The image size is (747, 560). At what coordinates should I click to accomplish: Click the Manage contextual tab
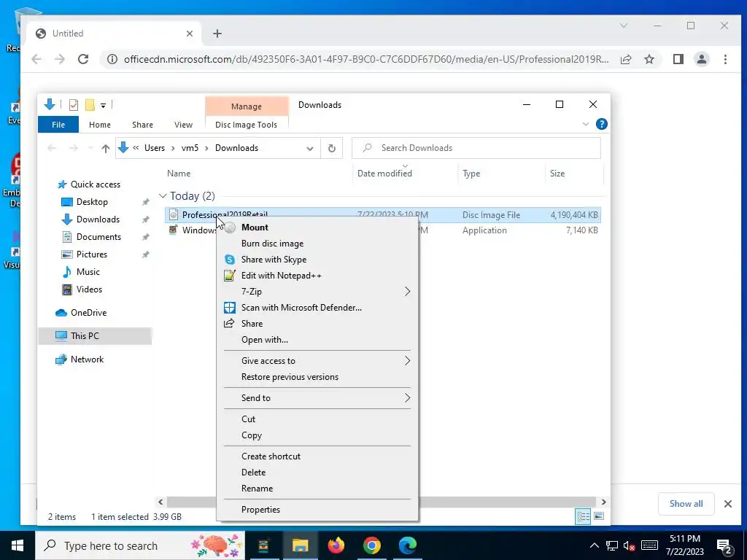(x=247, y=106)
